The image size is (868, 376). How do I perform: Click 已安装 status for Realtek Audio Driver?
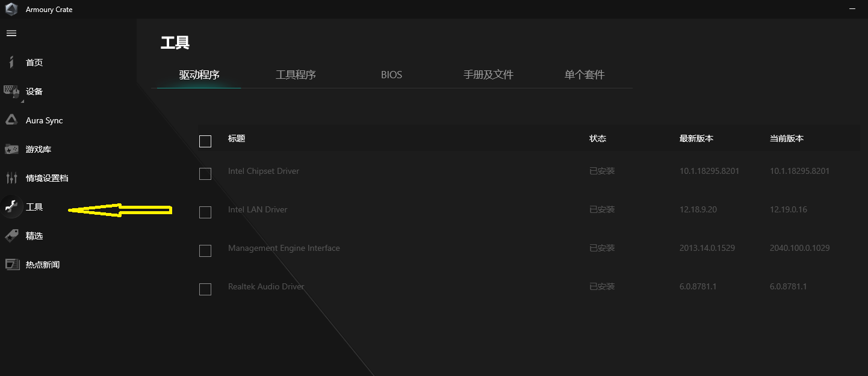click(602, 286)
